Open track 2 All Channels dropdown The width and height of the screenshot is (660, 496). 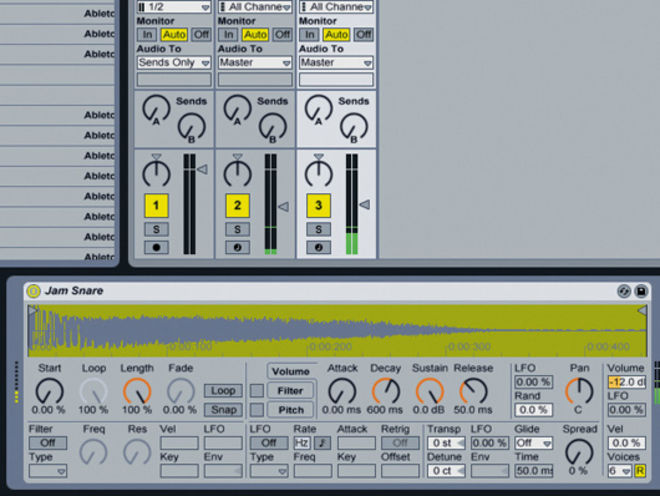pos(255,7)
